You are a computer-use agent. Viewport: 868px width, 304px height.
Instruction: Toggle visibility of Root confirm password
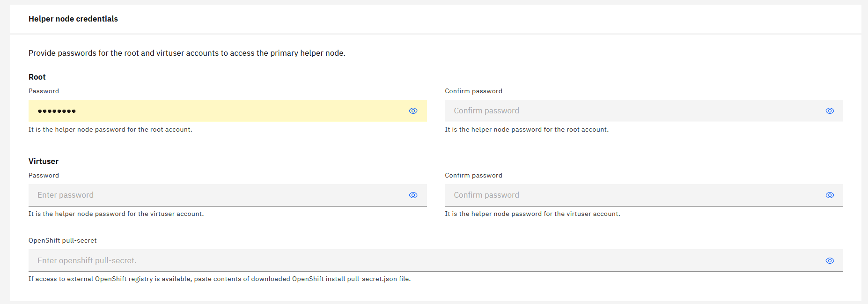830,111
